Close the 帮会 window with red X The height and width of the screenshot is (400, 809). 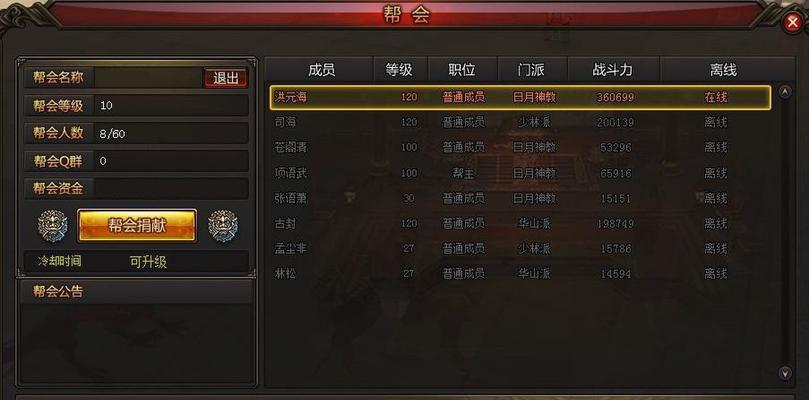pyautogui.click(x=792, y=23)
